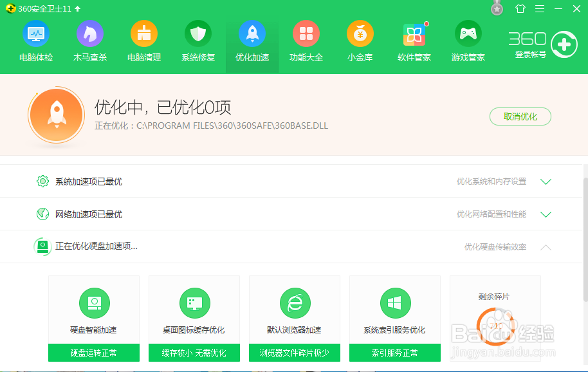Screen dimensions: 588x372
Task: Click 浏览器文件碎片极少 status button
Action: click(295, 353)
